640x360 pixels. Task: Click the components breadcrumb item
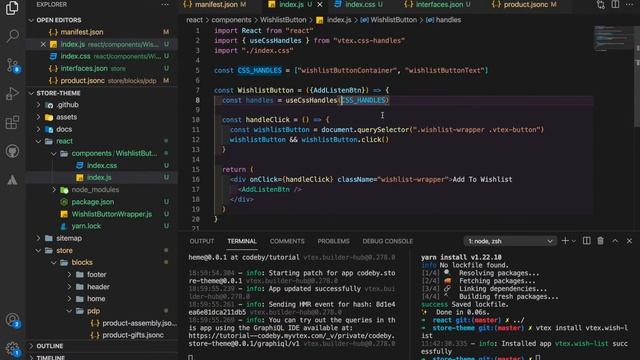coord(231,20)
